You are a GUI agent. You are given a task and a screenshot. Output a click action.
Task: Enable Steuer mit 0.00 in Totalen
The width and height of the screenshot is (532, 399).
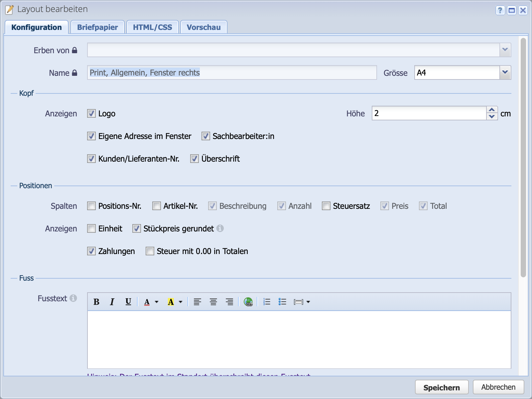tap(150, 251)
